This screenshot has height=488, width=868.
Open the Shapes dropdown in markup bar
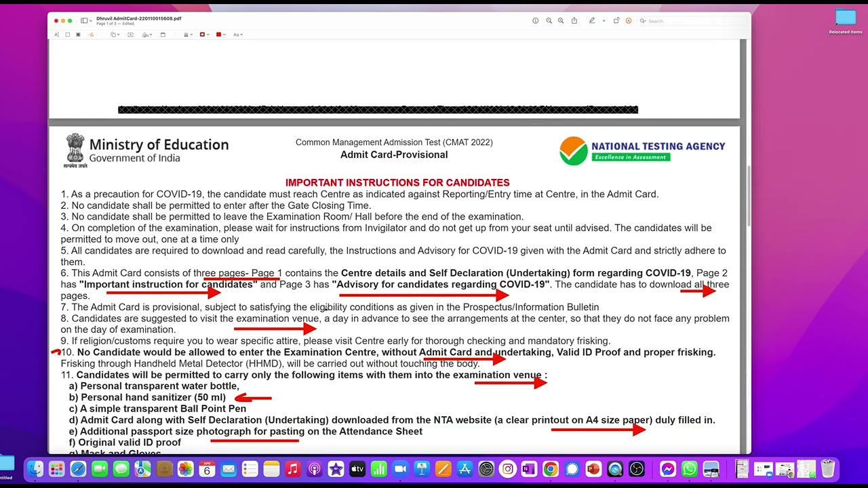[115, 35]
